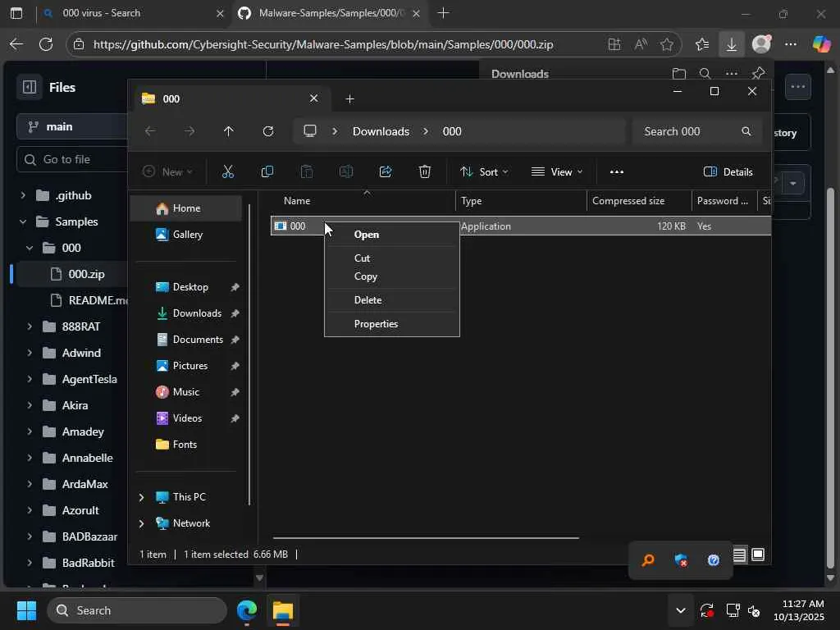Click the Edge browser refresh button
840x630 pixels.
point(46,44)
